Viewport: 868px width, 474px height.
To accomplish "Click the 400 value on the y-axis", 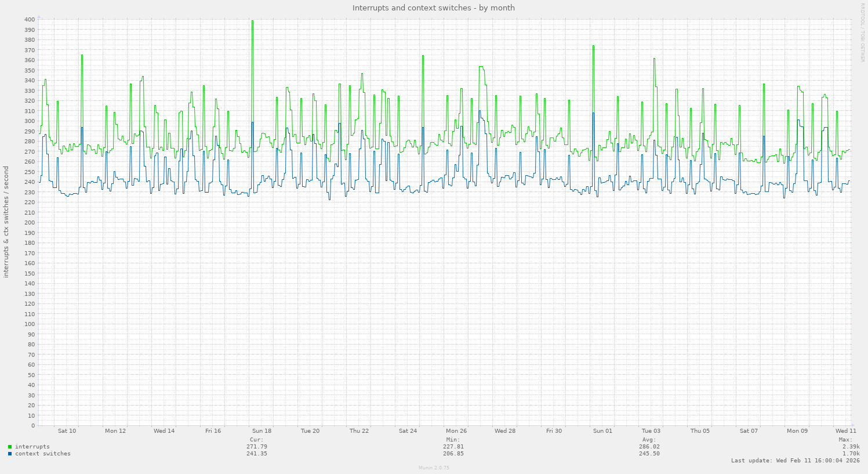I will point(30,19).
